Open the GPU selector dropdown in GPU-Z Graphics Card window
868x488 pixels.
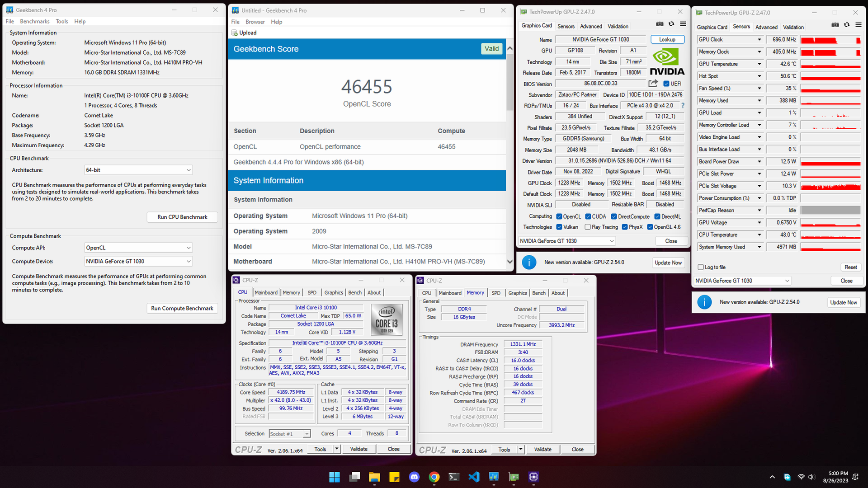(x=566, y=241)
